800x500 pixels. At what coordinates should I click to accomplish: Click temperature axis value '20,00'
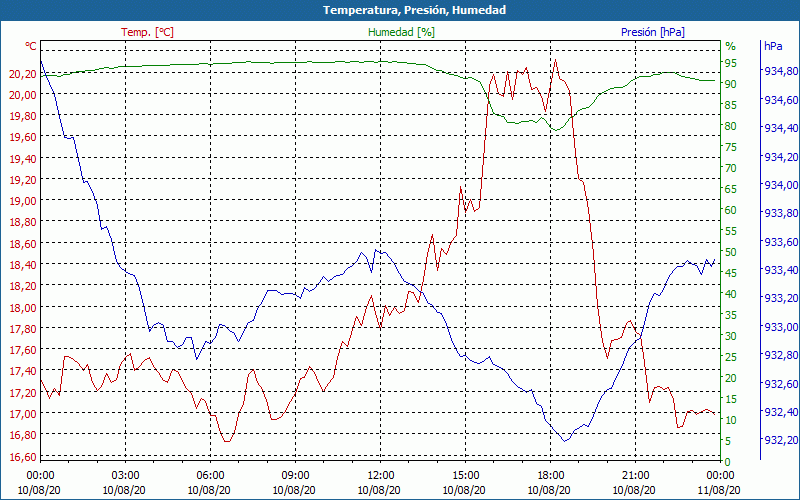click(x=23, y=95)
